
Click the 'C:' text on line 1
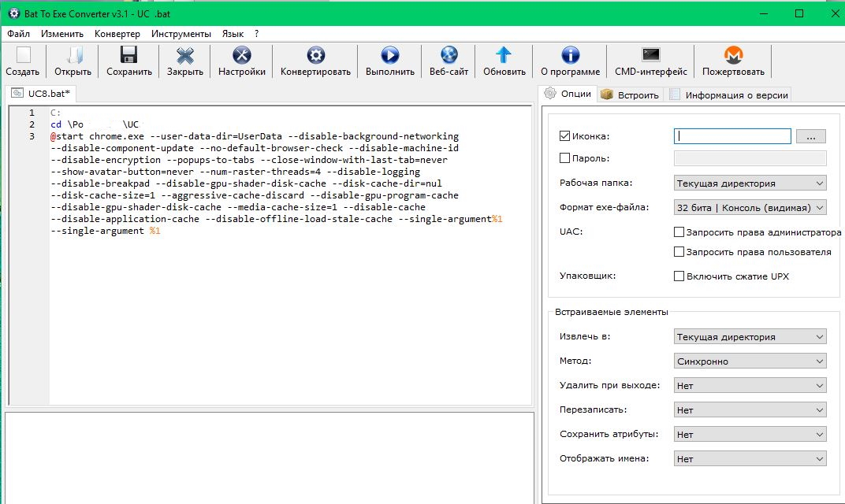(55, 113)
